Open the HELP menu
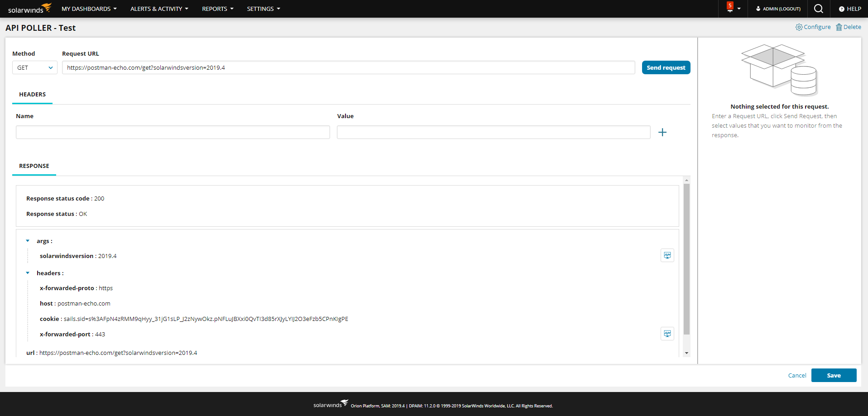868x416 pixels. (850, 9)
